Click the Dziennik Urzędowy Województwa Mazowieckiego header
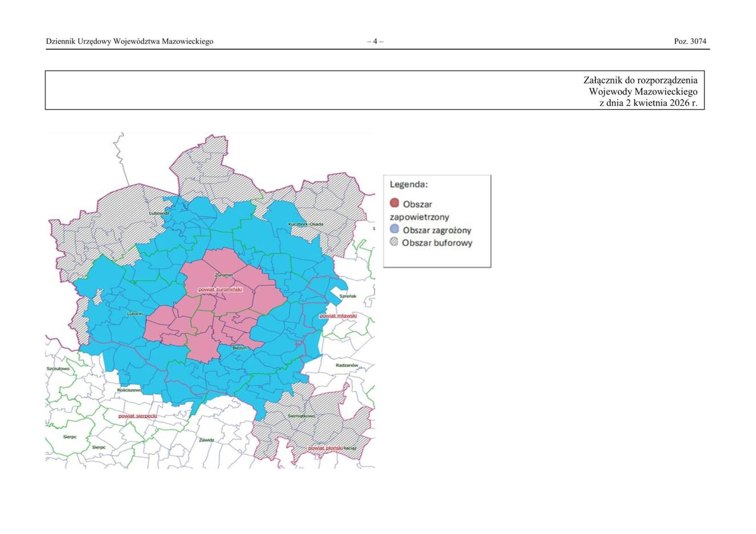Screen dimensions: 756x534 [130, 42]
